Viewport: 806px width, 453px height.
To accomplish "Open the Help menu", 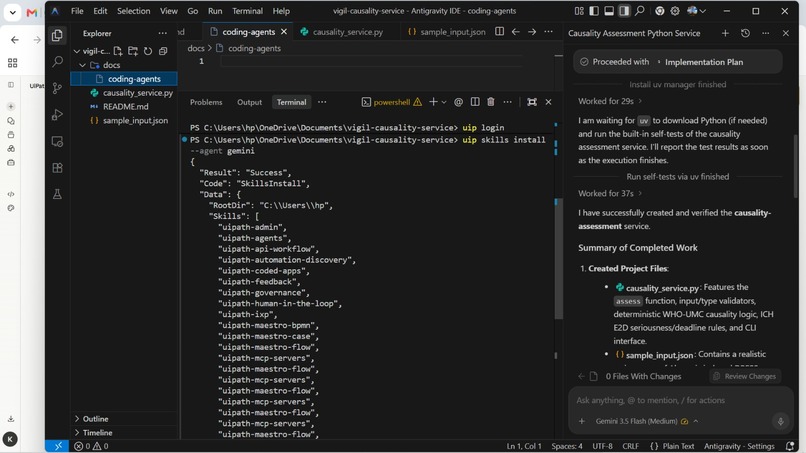I will click(x=281, y=11).
